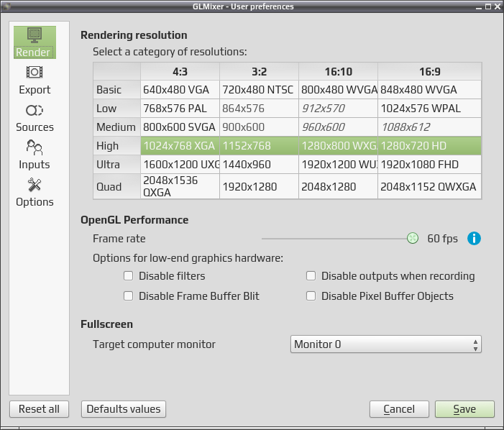Select the Basic resolution row header
504x430 pixels.
pos(116,90)
